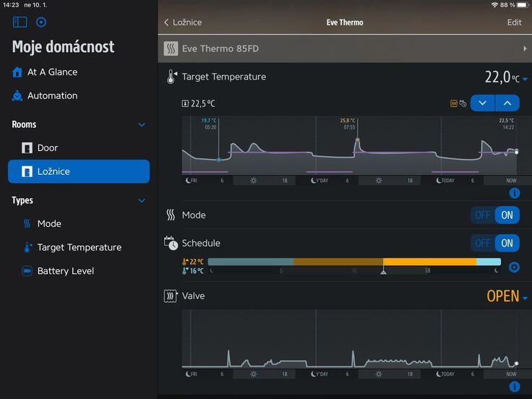Open info for the temperature graph
The width and height of the screenshot is (532, 399).
pyautogui.click(x=514, y=193)
